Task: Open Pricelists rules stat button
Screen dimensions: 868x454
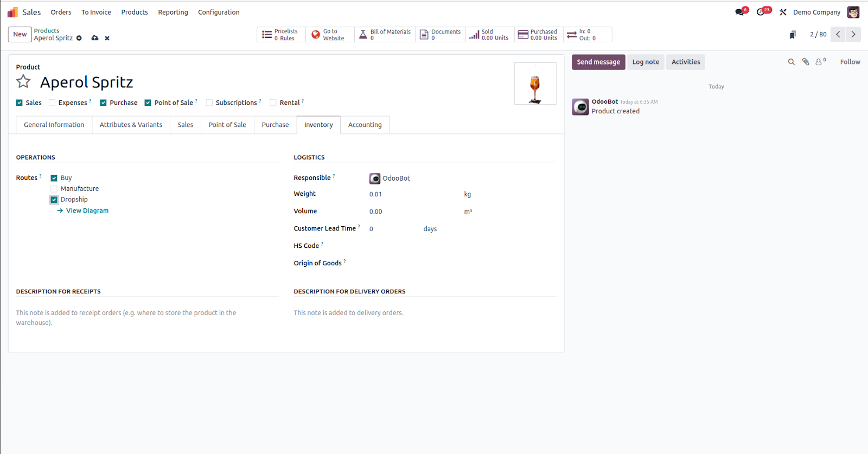Action: 281,35
